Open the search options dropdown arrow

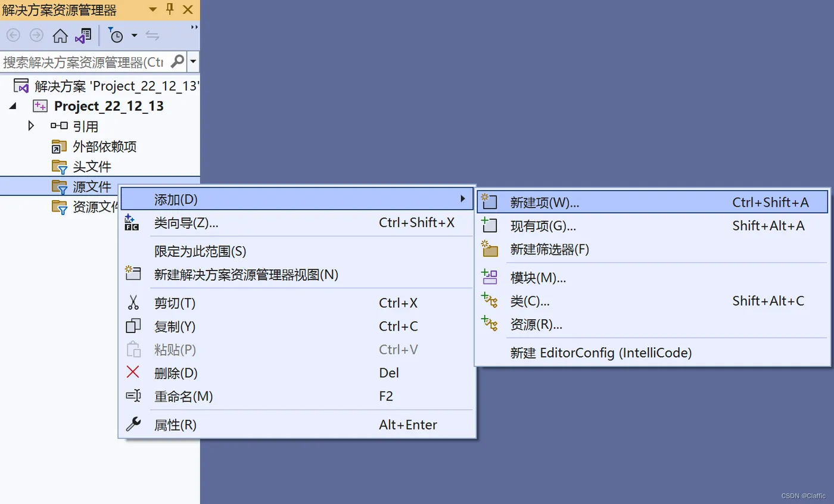[x=193, y=61]
